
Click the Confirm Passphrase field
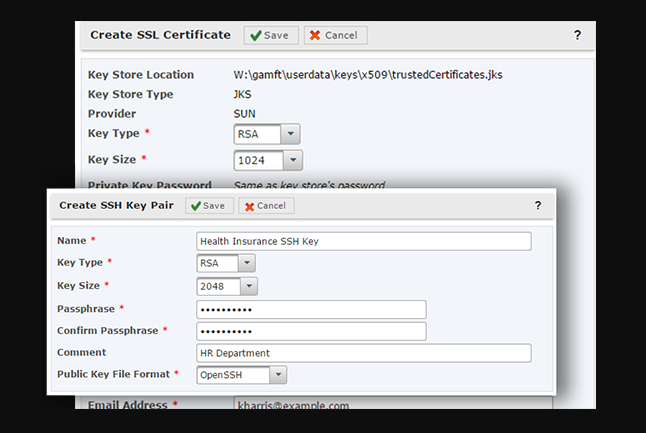tap(311, 331)
